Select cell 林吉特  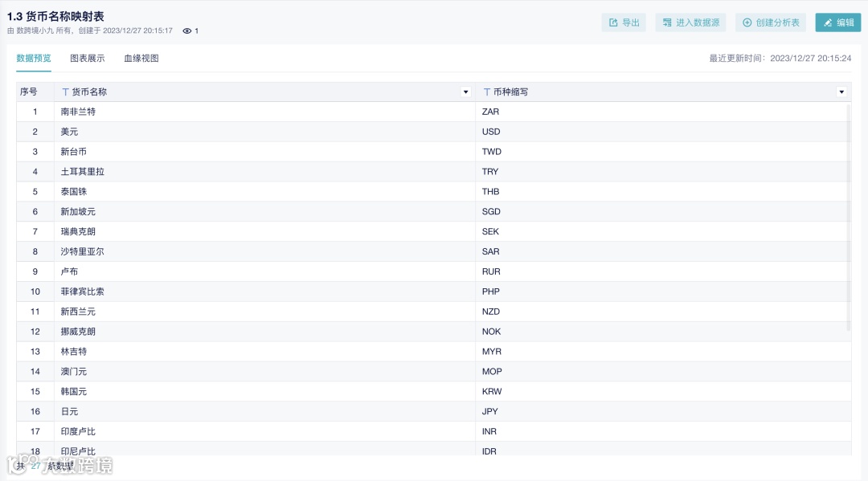click(x=264, y=351)
